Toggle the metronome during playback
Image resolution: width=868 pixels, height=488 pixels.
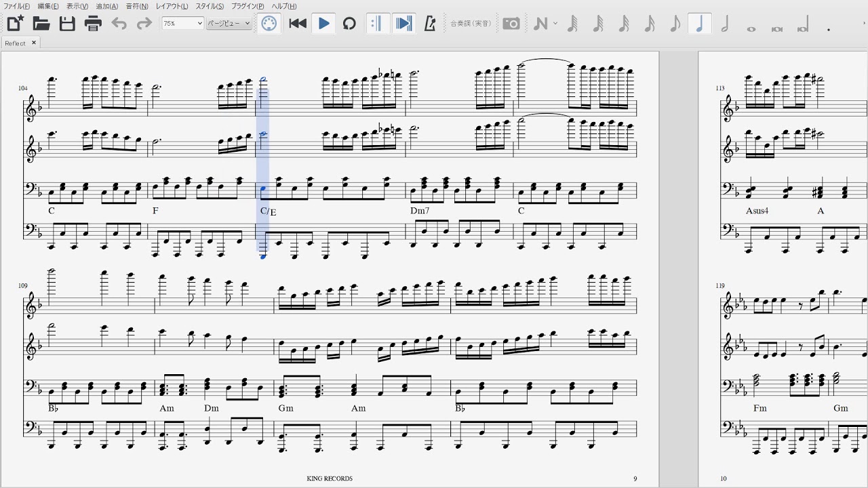pos(429,24)
